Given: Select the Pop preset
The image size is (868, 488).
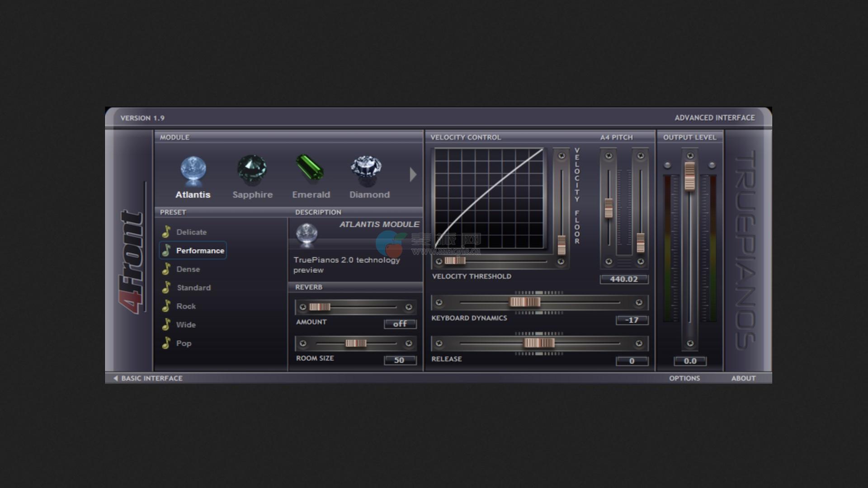Looking at the screenshot, I should [x=184, y=343].
